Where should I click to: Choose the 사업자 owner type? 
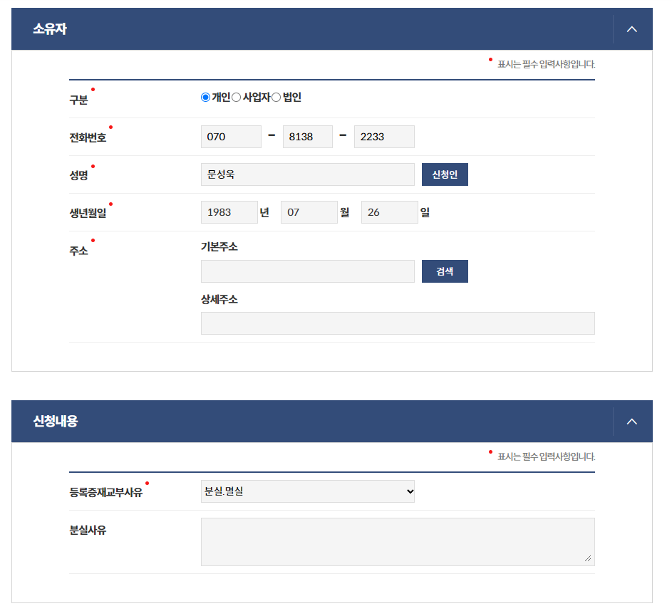pos(236,97)
